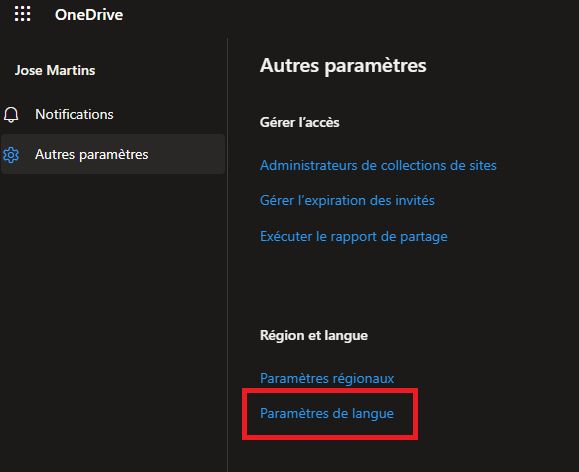
Task: Click the Autres paramètres page heading
Action: (343, 66)
